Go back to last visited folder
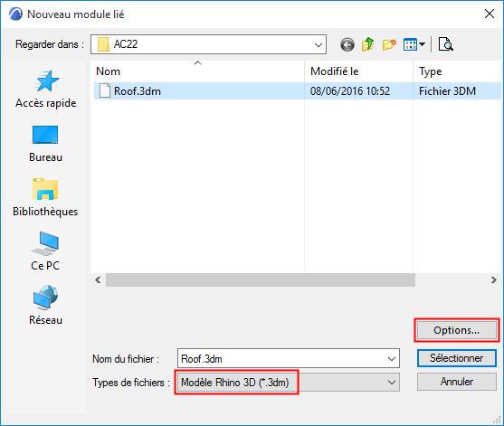 (x=347, y=44)
